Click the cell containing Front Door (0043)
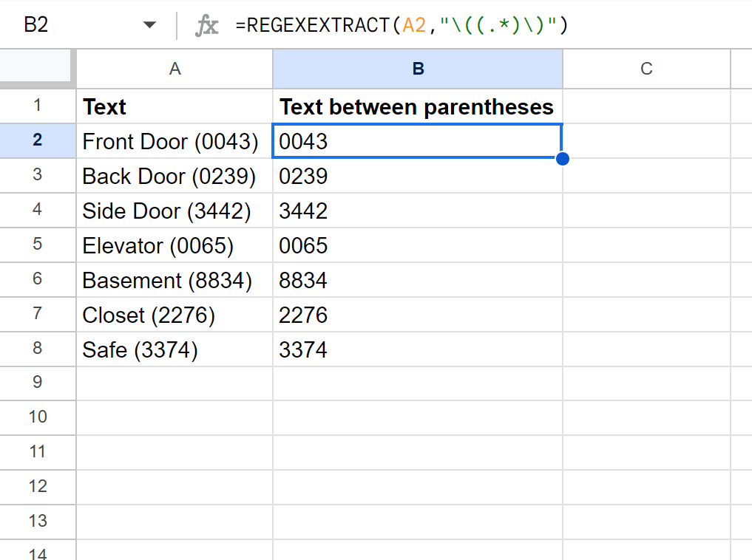Image resolution: width=752 pixels, height=560 pixels. click(175, 141)
